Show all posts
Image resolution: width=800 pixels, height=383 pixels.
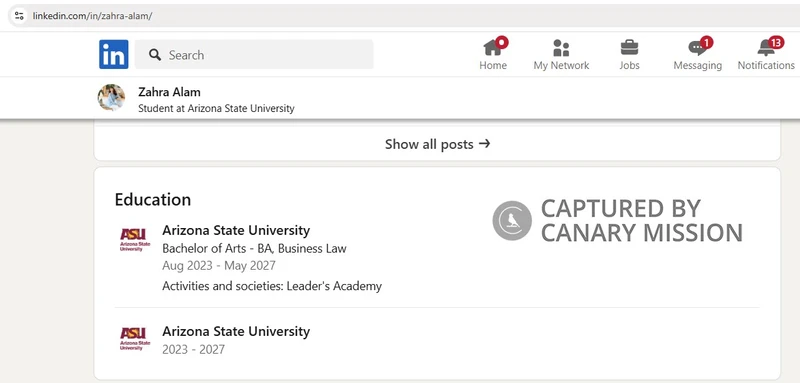click(x=437, y=144)
